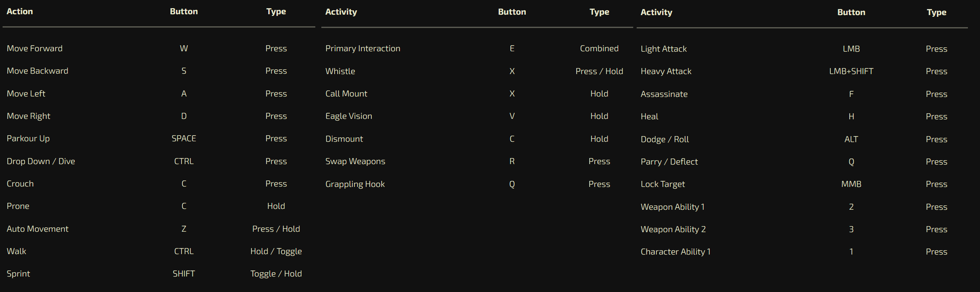Image resolution: width=980 pixels, height=292 pixels.
Task: Click the MMB Lock Target binding
Action: coord(851,184)
